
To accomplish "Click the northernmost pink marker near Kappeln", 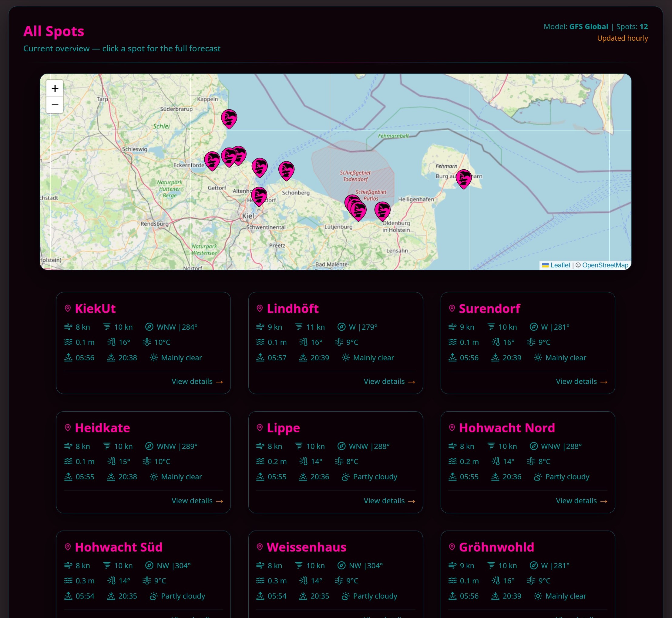I will point(229,118).
